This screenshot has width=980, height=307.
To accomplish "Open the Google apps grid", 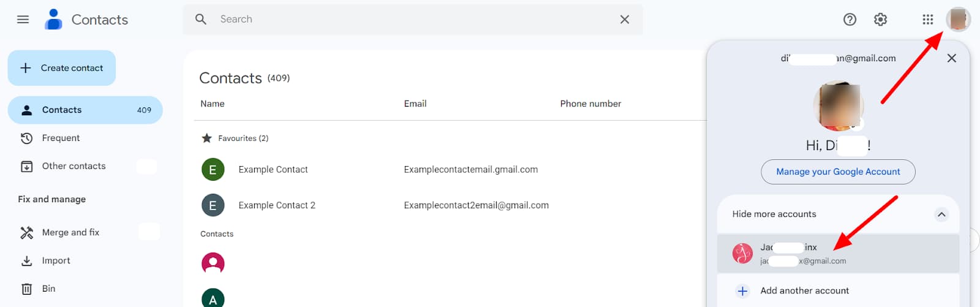I will click(927, 20).
